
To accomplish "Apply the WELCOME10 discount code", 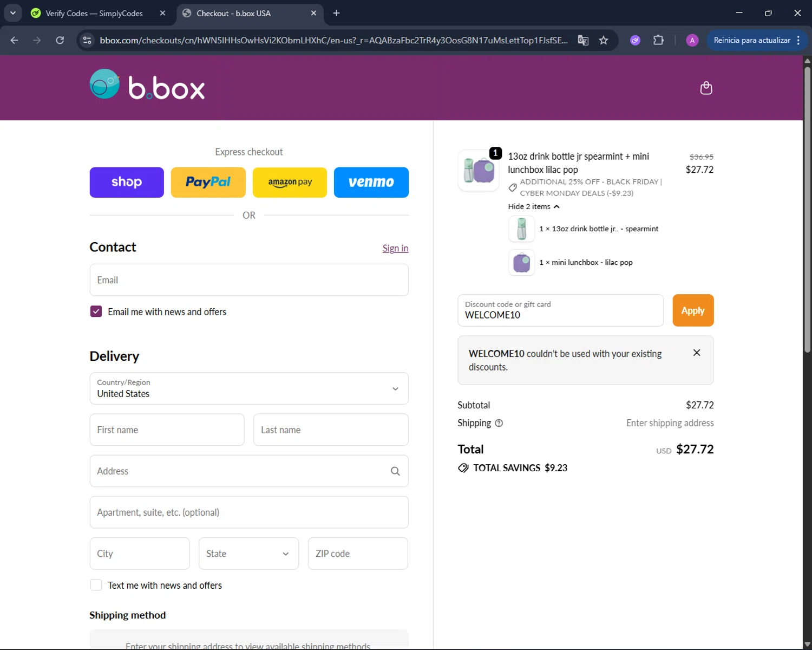I will [x=693, y=310].
